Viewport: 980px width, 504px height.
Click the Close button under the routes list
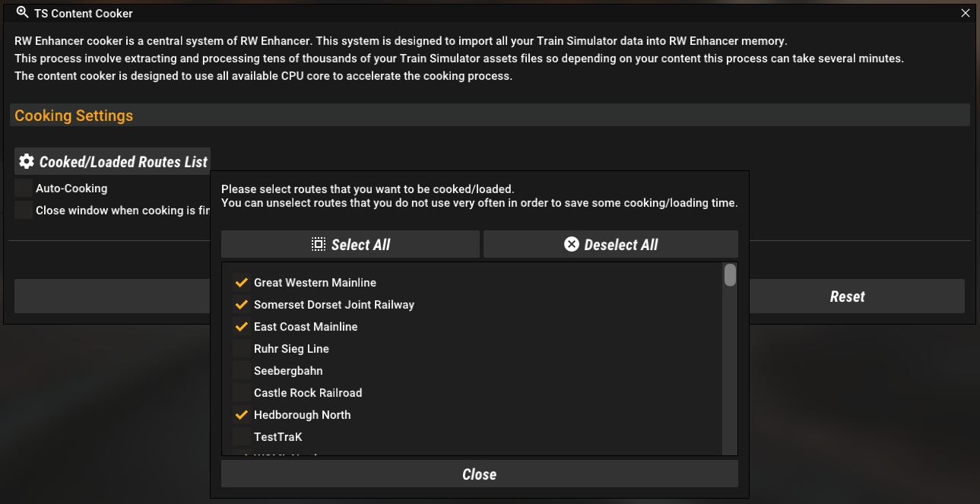tap(479, 474)
